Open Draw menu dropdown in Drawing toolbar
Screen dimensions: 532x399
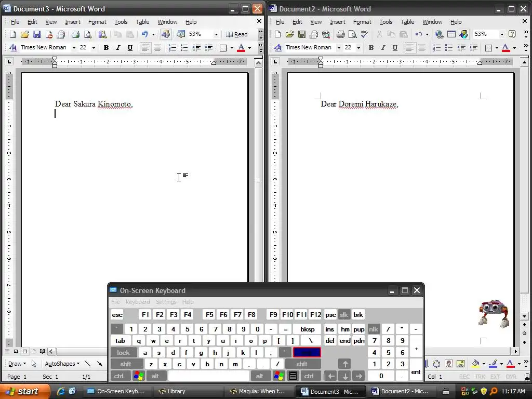point(17,364)
